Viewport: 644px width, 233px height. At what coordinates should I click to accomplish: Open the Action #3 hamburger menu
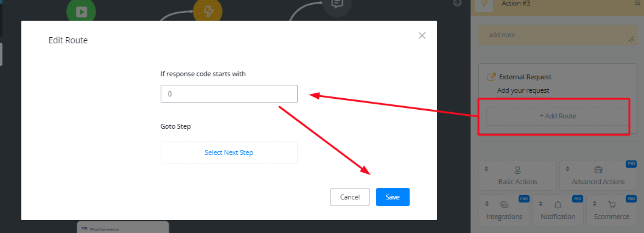point(637,3)
